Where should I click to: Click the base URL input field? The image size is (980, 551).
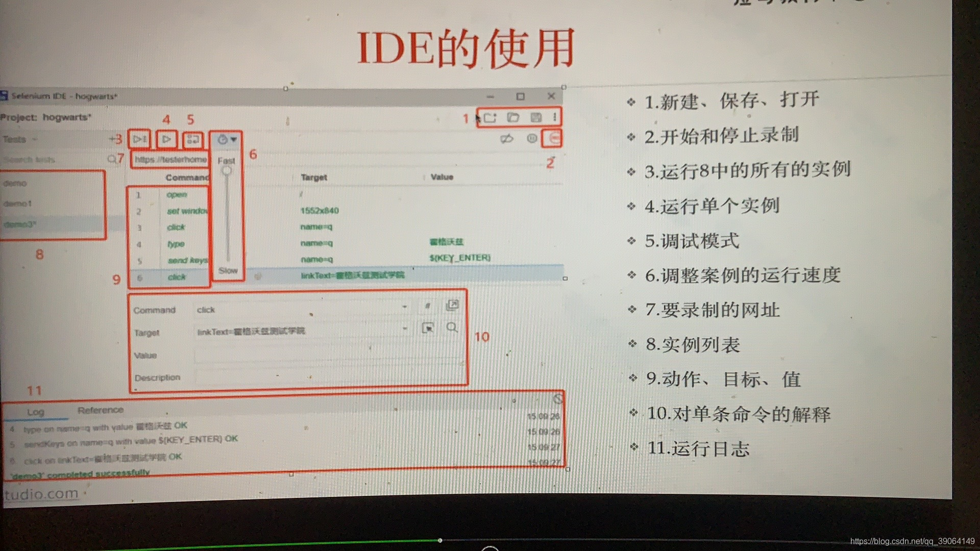(x=170, y=160)
